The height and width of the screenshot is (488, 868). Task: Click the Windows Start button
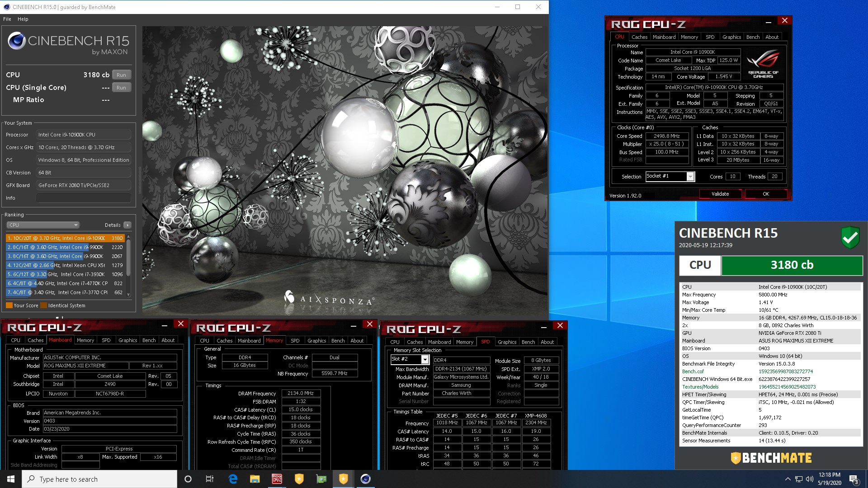11,479
